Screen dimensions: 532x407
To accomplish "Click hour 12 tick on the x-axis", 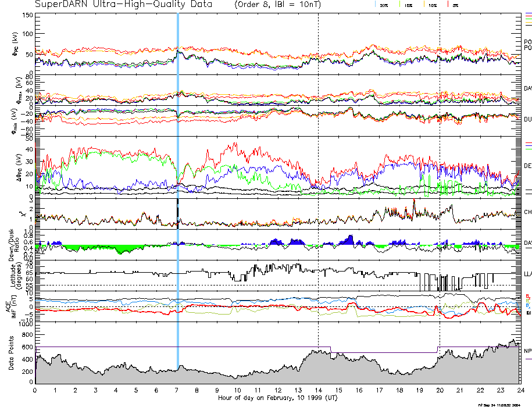I will pos(278,390).
